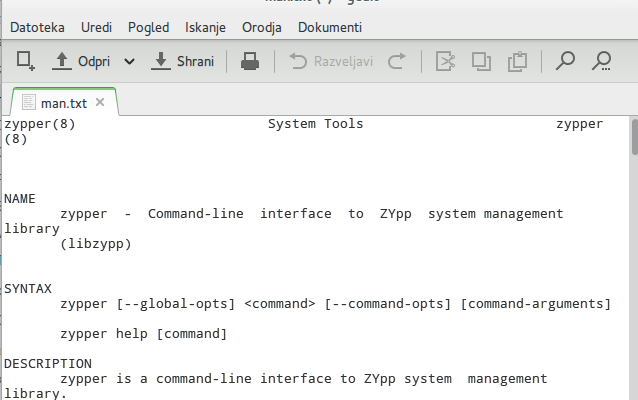Click the Odpri (open) upload arrow icon
The width and height of the screenshot is (638, 400).
click(x=62, y=61)
